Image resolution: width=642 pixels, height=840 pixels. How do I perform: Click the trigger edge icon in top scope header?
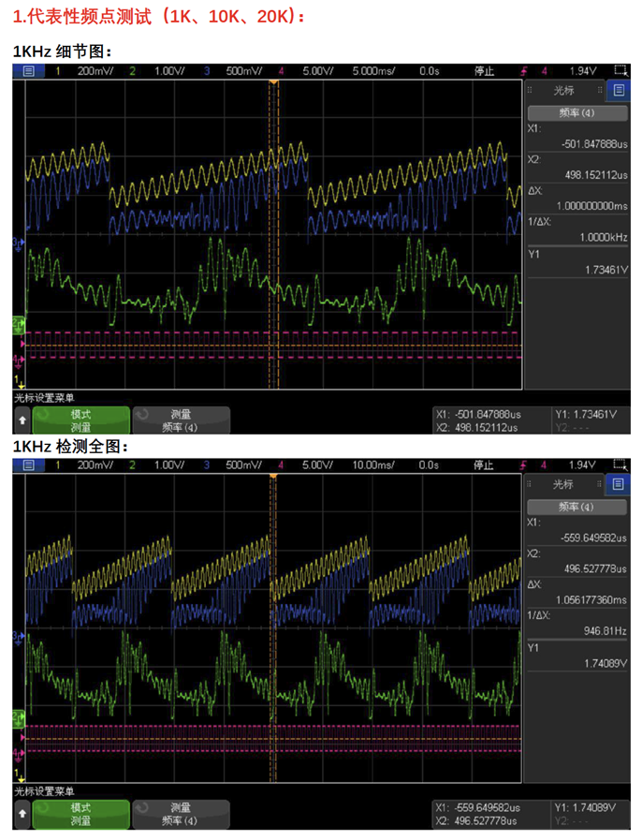click(x=523, y=70)
